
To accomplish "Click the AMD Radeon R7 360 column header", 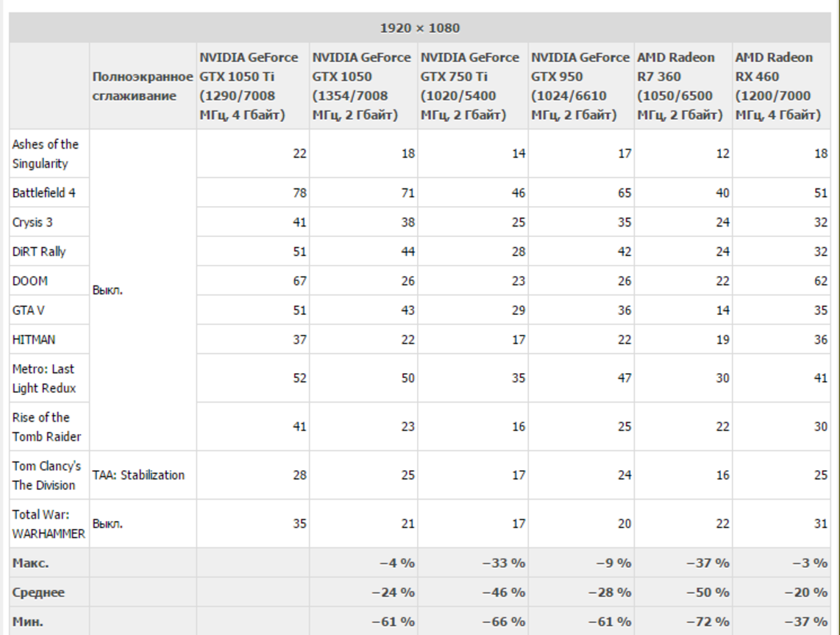I will 680,86.
